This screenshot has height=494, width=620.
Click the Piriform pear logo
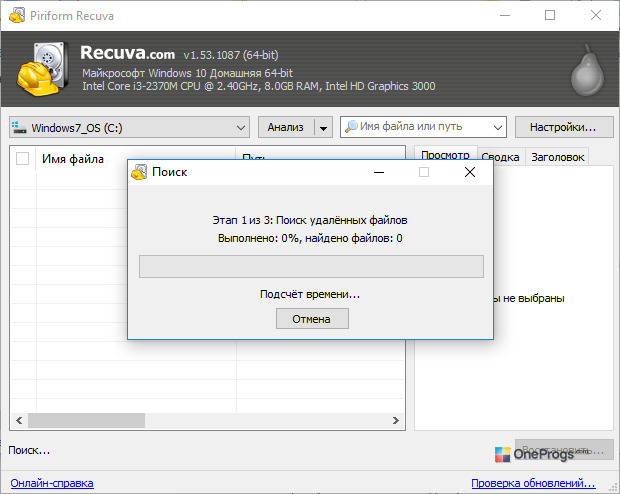[588, 70]
